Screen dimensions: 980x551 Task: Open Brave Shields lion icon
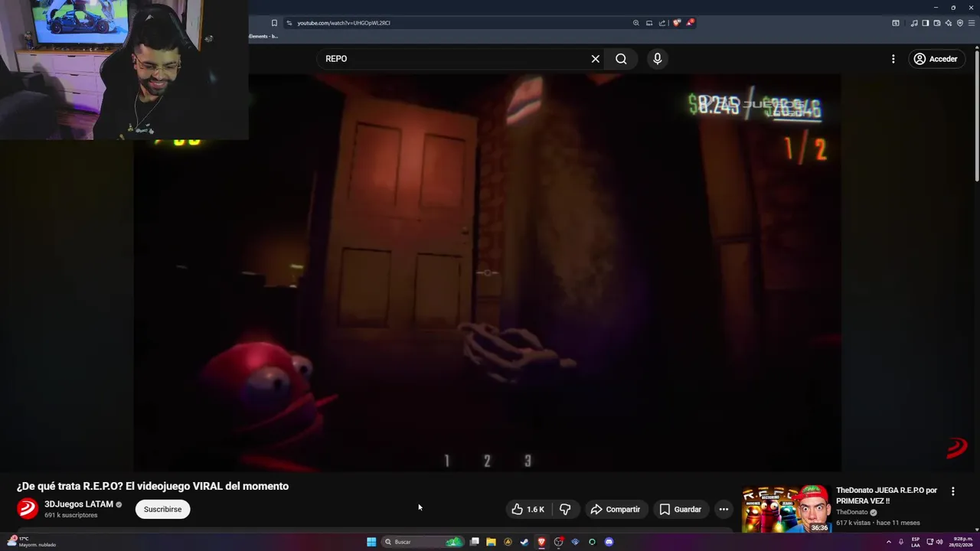pos(676,23)
